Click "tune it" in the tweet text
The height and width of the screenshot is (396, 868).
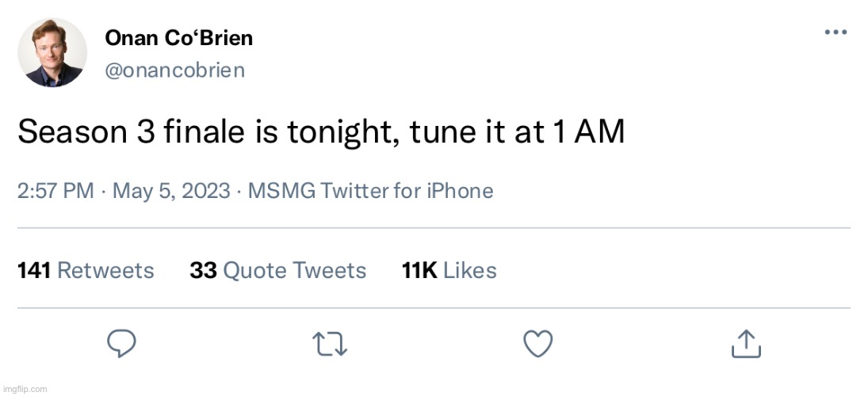pos(457,133)
